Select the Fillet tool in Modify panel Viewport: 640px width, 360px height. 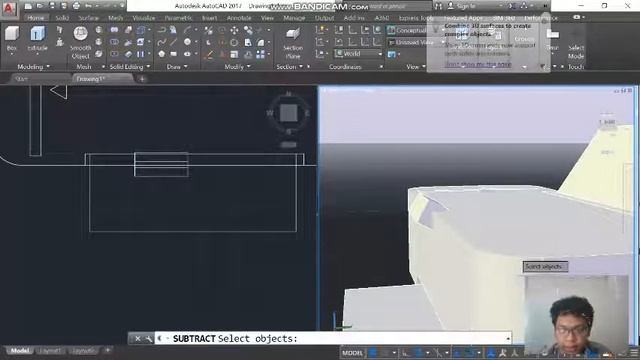point(260,42)
